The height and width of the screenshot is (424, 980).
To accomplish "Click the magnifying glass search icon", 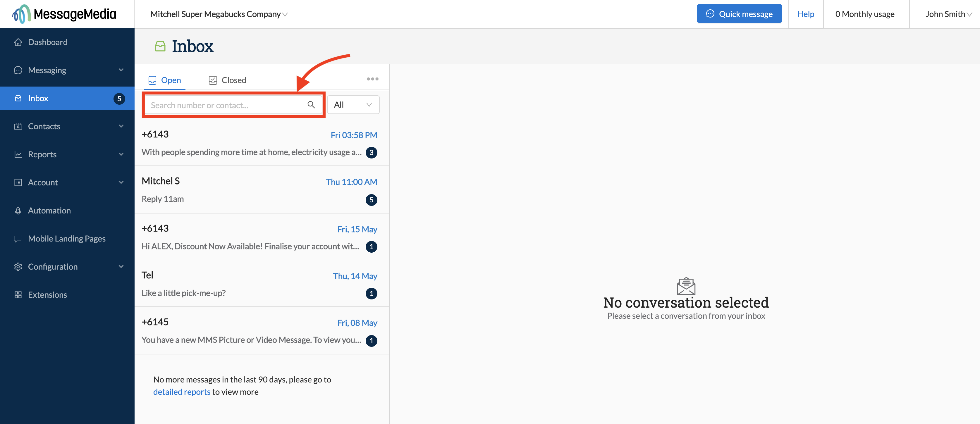I will [312, 105].
